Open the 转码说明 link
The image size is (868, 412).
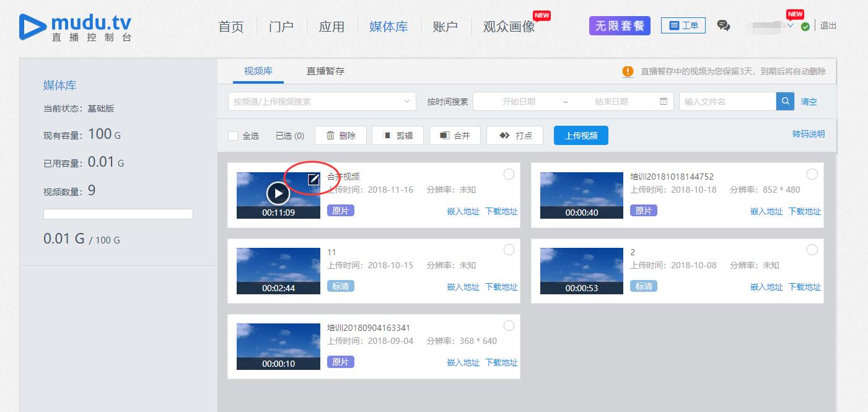[809, 134]
